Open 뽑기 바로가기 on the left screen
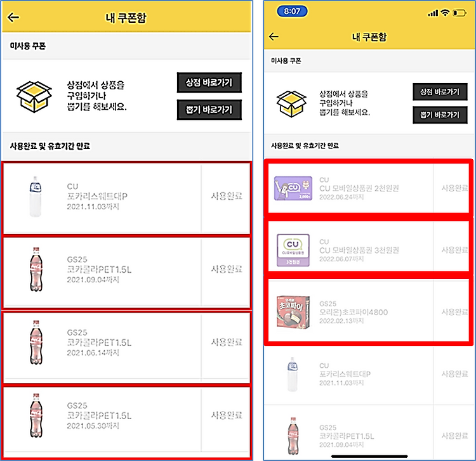 (209, 110)
